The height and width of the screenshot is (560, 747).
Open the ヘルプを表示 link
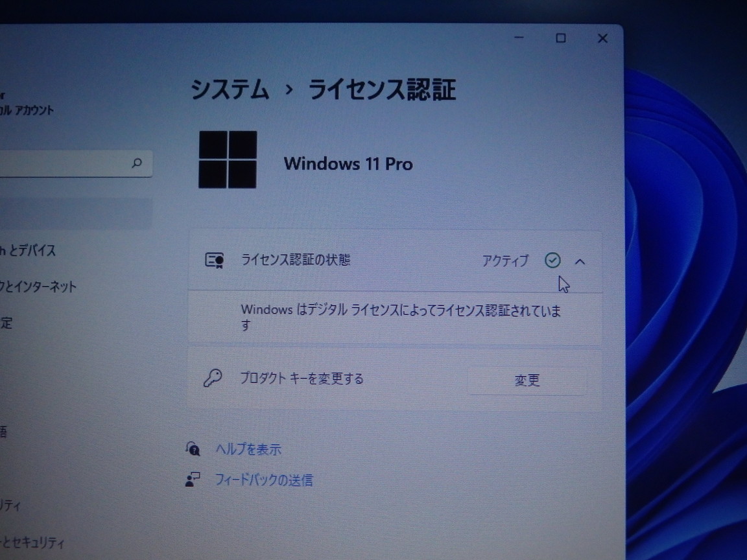248,449
